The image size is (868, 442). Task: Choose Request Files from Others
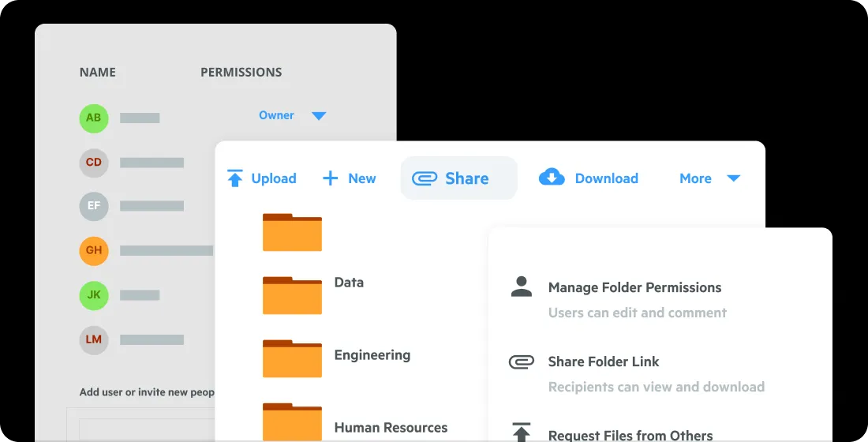(630, 436)
